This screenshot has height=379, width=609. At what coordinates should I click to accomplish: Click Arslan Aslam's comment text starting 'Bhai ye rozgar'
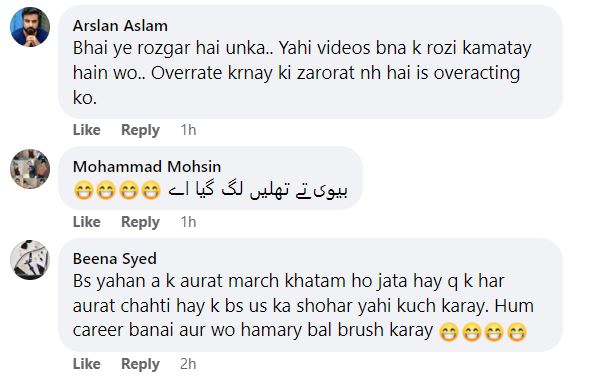click(x=302, y=73)
